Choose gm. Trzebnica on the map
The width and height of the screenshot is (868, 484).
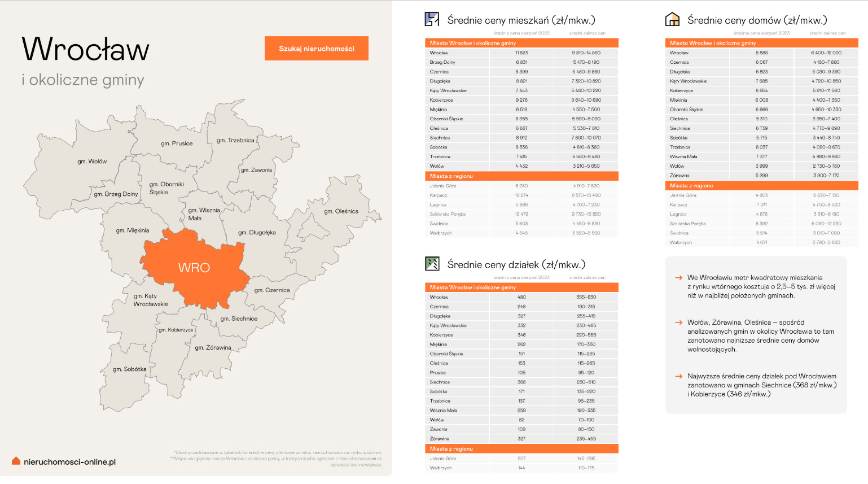click(235, 140)
